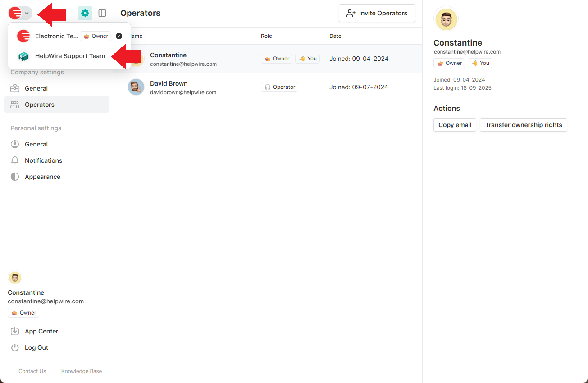Click the Invite Operators button

pyautogui.click(x=377, y=13)
